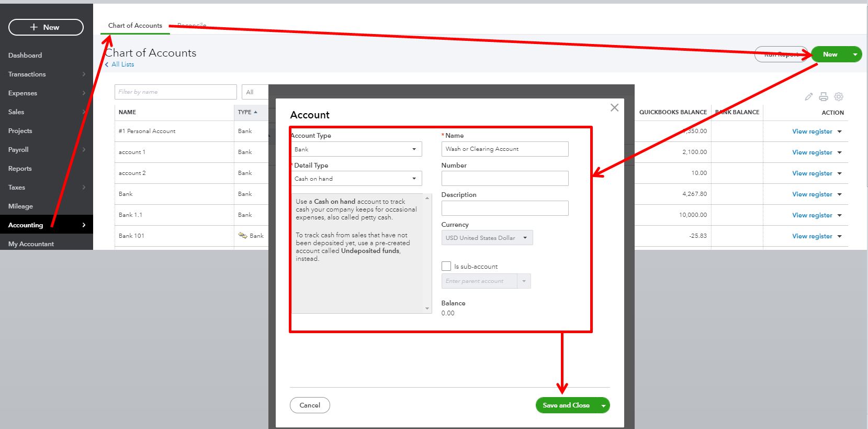Viewport: 868px width, 429px height.
Task: Click Save and Close button
Action: click(x=566, y=405)
